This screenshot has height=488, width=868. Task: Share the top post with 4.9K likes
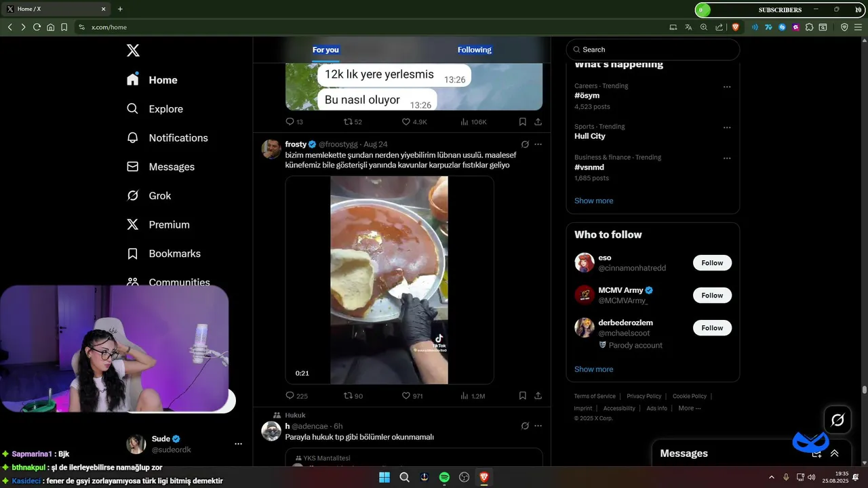[x=538, y=122]
